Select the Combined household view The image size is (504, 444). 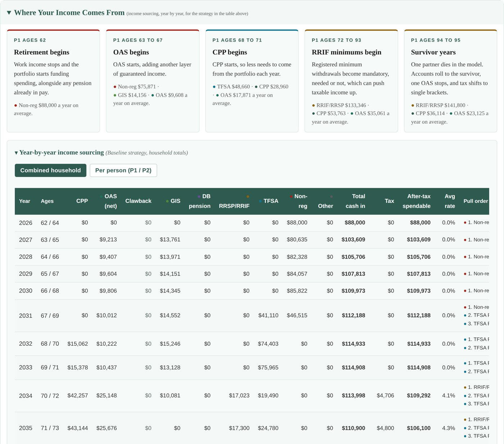pyautogui.click(x=50, y=170)
